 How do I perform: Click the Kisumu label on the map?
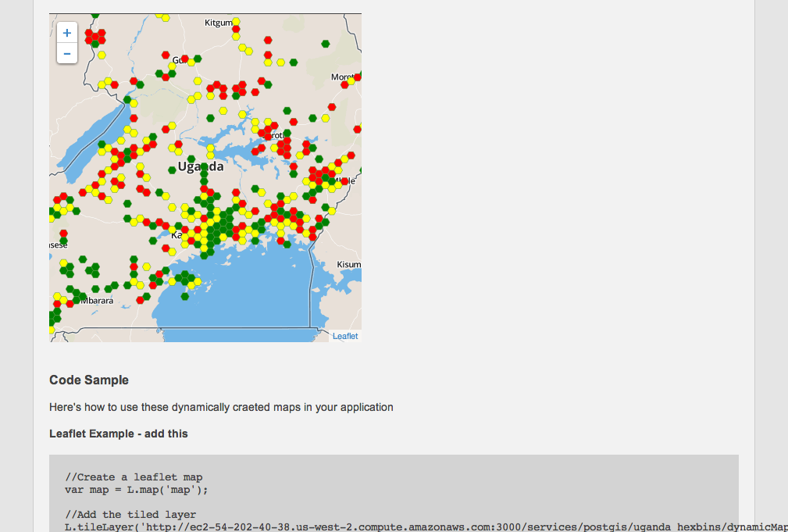click(349, 265)
